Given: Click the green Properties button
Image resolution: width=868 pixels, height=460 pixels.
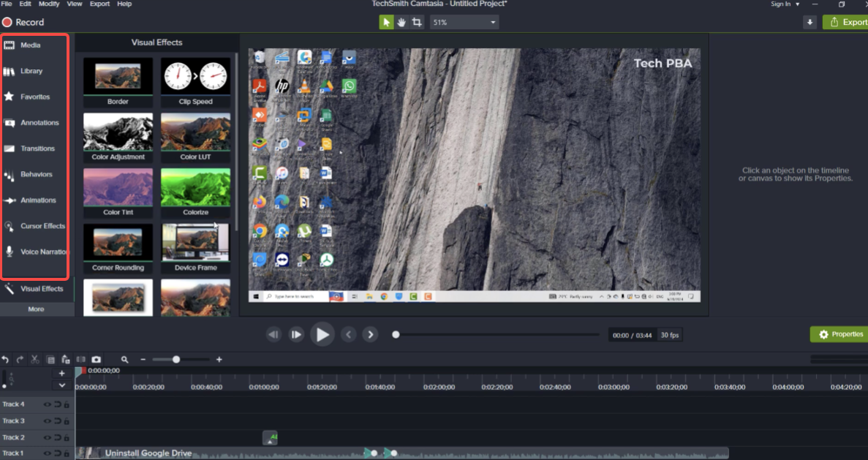Looking at the screenshot, I should pos(839,334).
